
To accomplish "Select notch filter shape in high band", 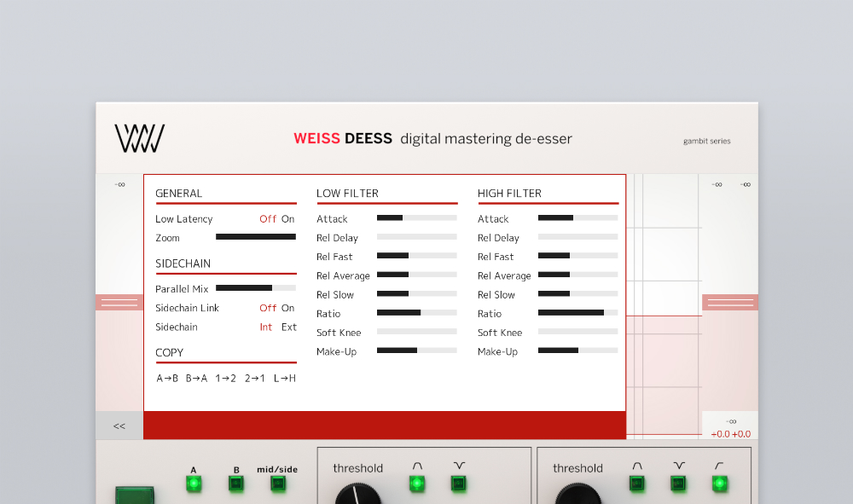I will tap(678, 484).
